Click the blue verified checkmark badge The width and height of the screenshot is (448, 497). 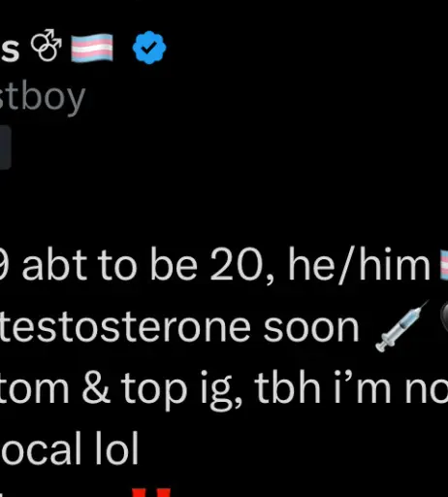tap(149, 48)
